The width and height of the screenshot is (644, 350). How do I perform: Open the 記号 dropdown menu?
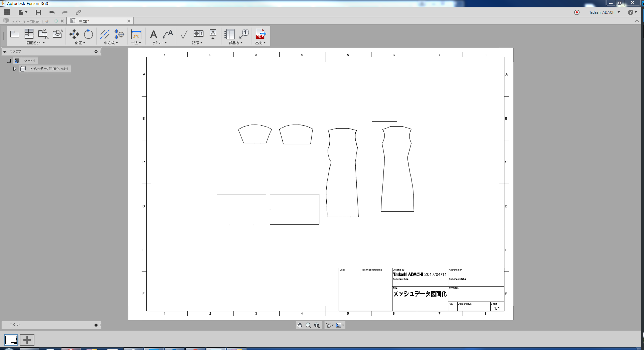197,43
